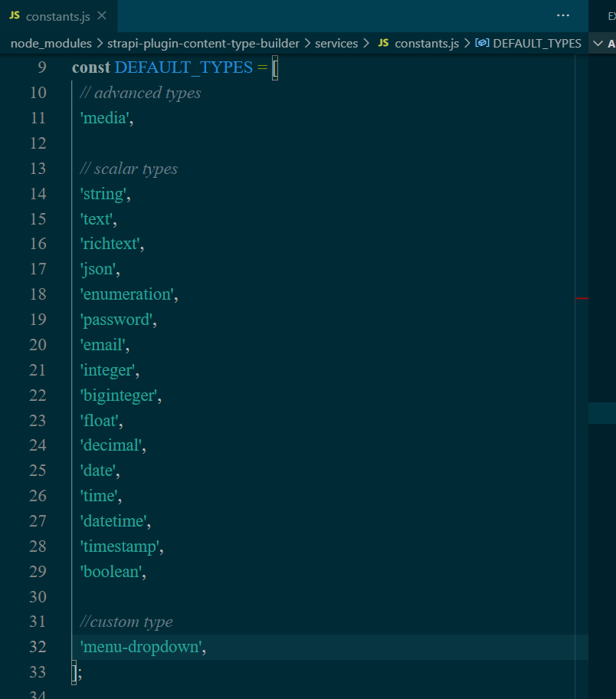Click line number 32 to select the line
616x699 pixels.
click(38, 647)
